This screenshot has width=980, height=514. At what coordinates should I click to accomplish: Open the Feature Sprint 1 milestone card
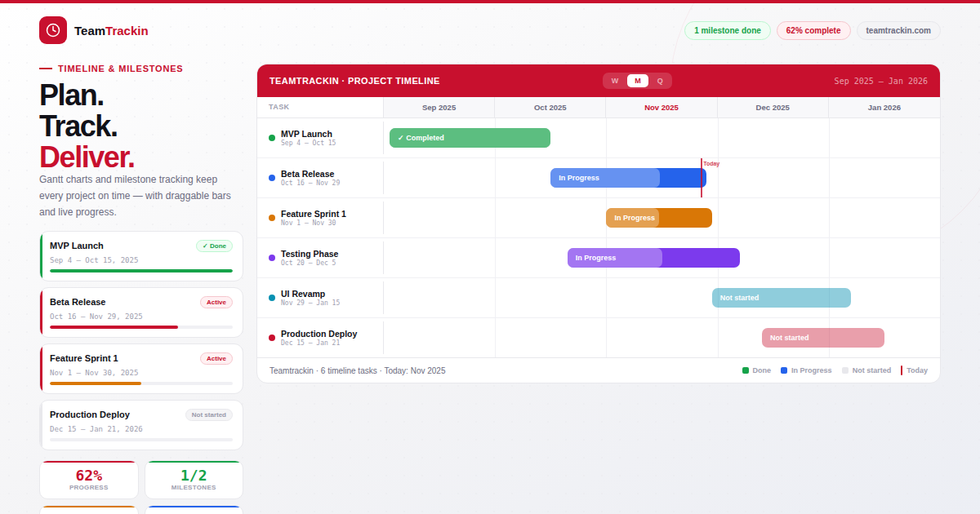pos(141,369)
